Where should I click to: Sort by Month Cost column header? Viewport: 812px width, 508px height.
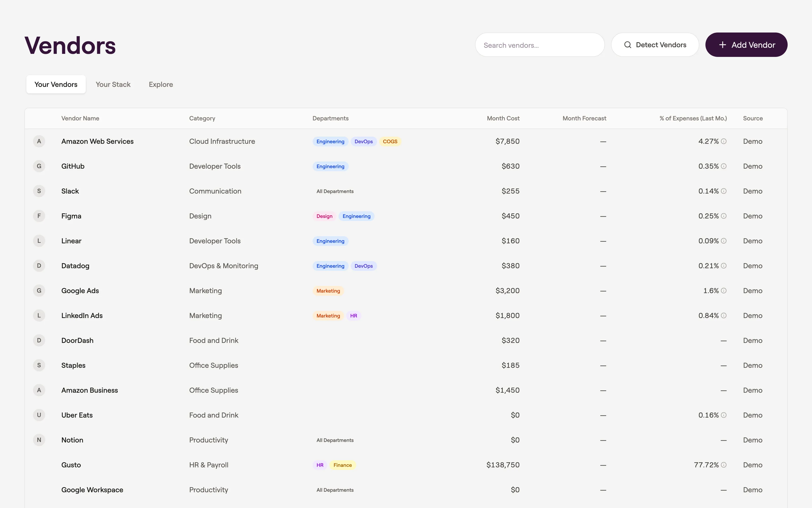tap(503, 118)
